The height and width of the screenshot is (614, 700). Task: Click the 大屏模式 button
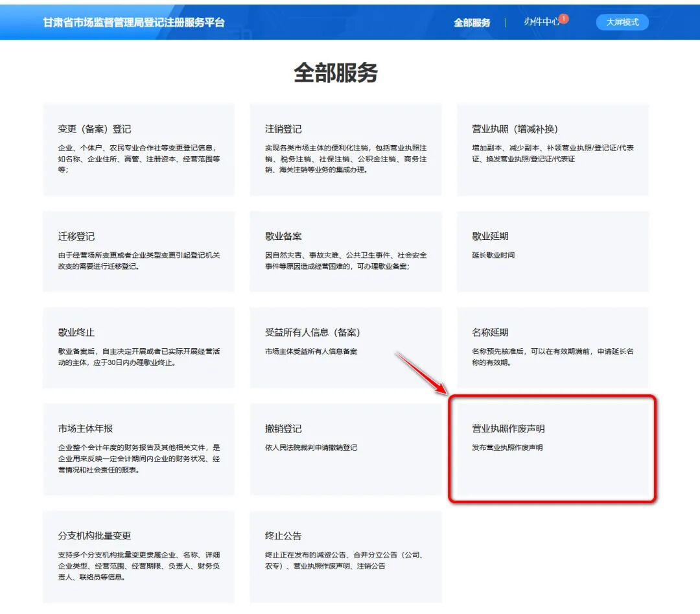pyautogui.click(x=622, y=21)
